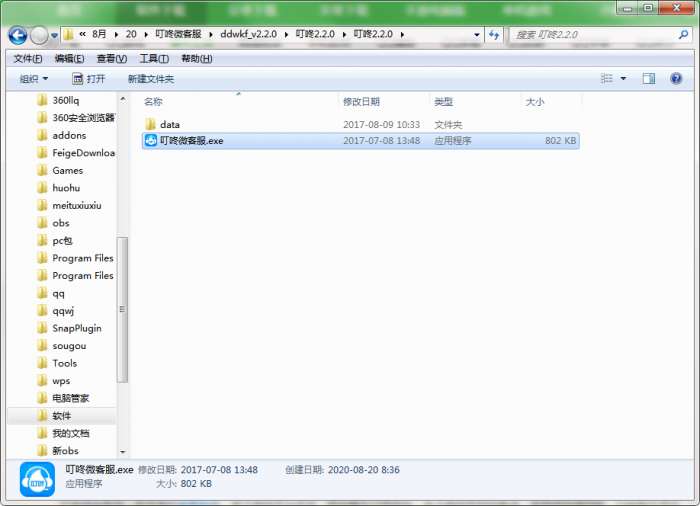Click 修改日期 2017-07-08 13:48 in details pane
The height and width of the screenshot is (506, 700).
click(198, 470)
